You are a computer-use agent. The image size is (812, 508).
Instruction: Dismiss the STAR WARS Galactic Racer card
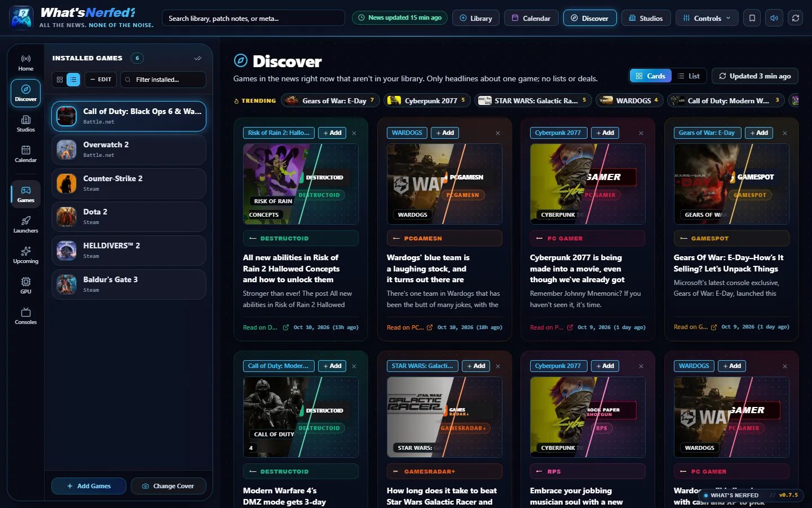coord(498,366)
